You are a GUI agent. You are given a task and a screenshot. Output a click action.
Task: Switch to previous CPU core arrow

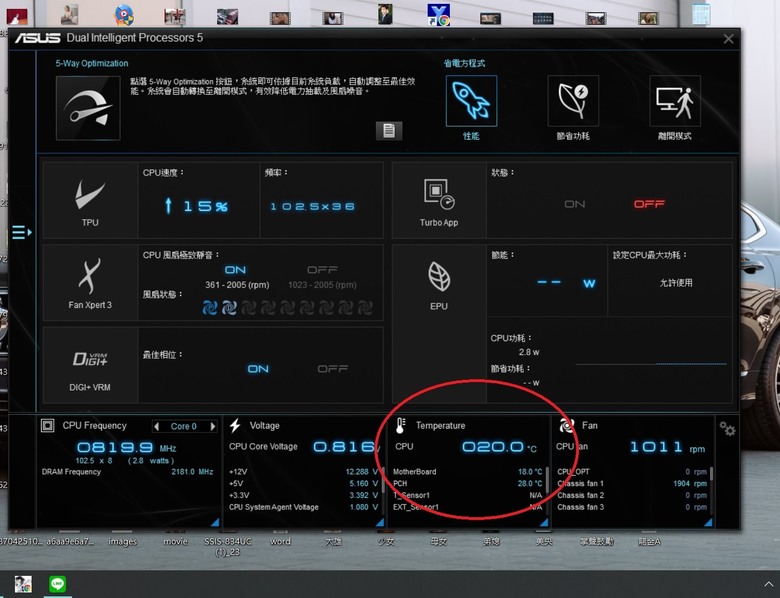click(x=157, y=426)
